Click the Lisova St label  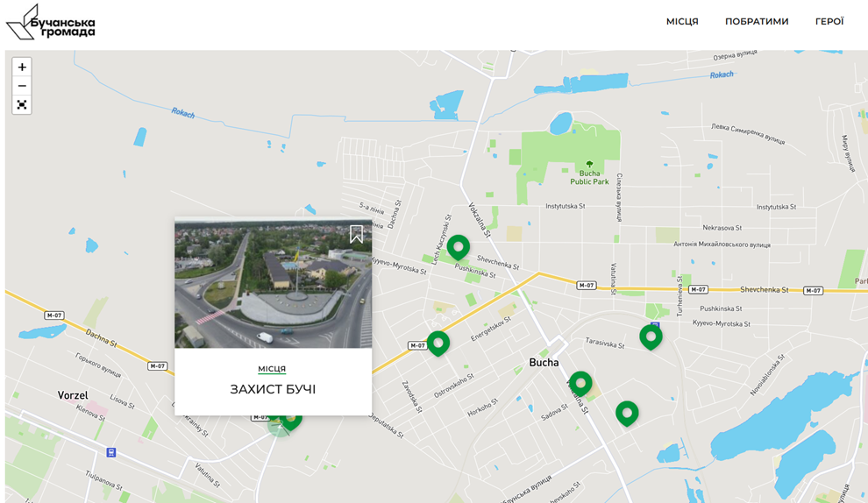123,401
